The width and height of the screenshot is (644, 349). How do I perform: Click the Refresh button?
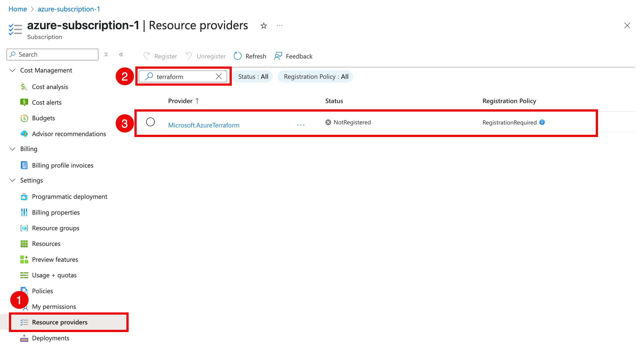pos(250,56)
